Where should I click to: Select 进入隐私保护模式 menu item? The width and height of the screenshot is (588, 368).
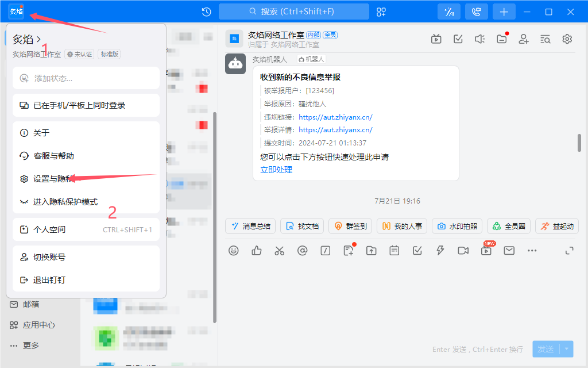(x=86, y=202)
